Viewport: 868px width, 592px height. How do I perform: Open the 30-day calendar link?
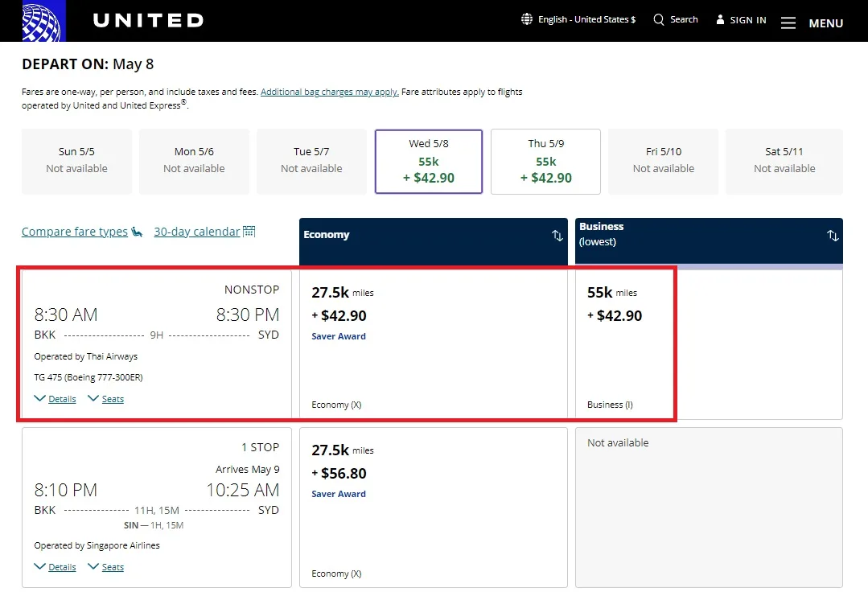click(x=197, y=232)
